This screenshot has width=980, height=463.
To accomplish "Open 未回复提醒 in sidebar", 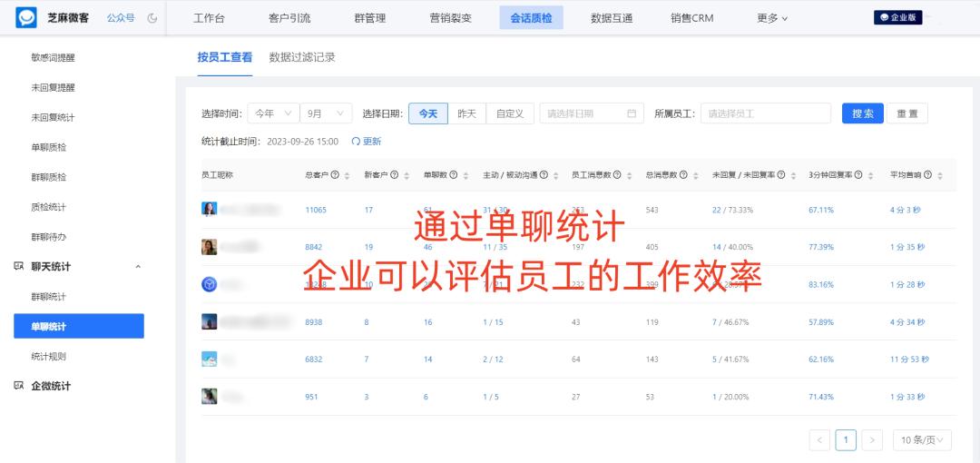I will tap(54, 87).
